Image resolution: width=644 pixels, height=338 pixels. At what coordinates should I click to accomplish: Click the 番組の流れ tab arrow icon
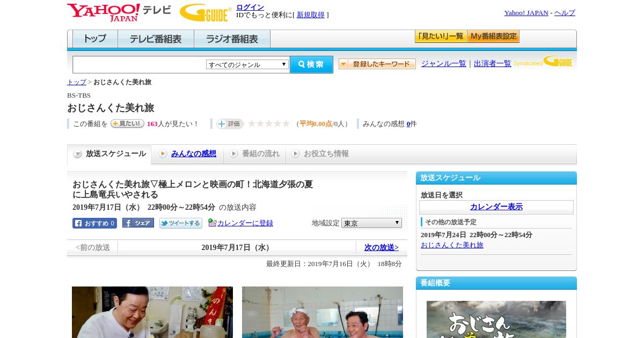233,154
